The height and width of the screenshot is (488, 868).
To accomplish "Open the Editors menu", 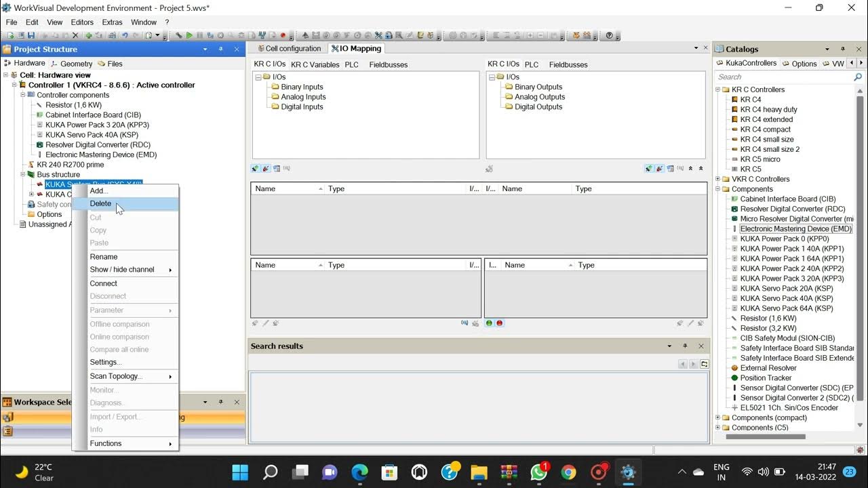I will click(x=82, y=22).
